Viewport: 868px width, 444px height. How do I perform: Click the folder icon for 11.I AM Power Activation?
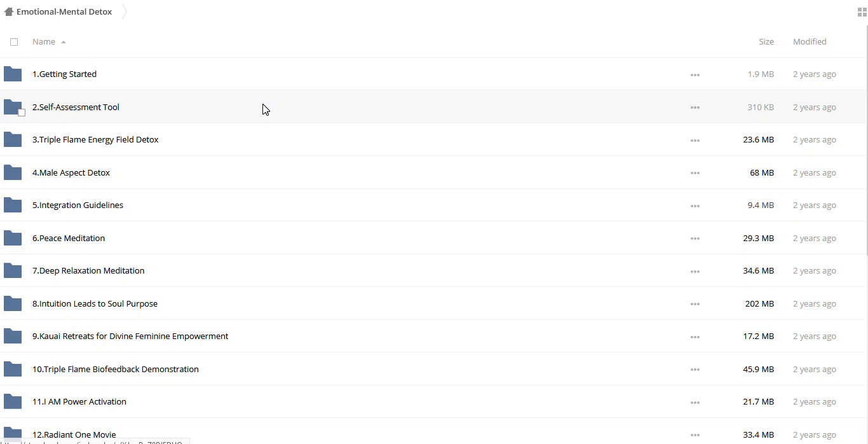(13, 402)
